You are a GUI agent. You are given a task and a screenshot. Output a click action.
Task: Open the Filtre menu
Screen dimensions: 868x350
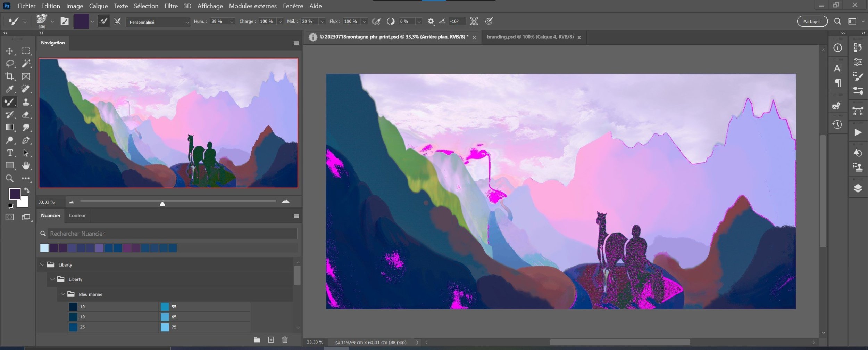(171, 6)
